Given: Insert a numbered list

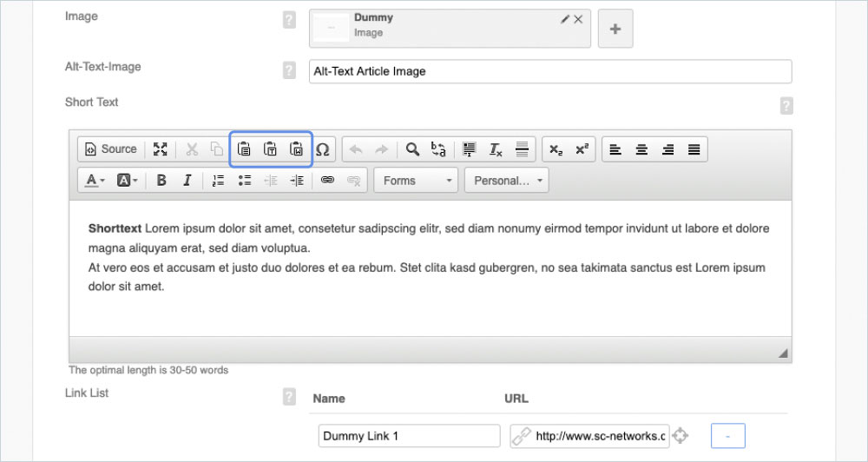Looking at the screenshot, I should coord(218,181).
